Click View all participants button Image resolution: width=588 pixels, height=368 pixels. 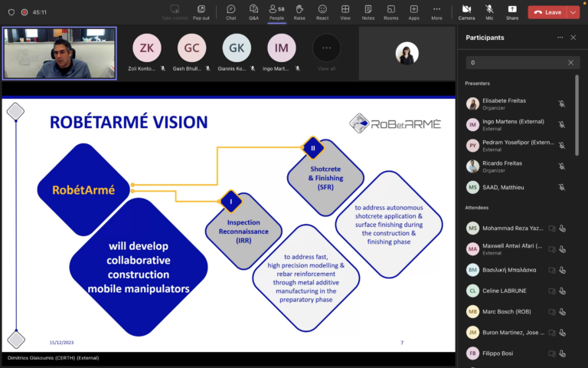coord(327,53)
